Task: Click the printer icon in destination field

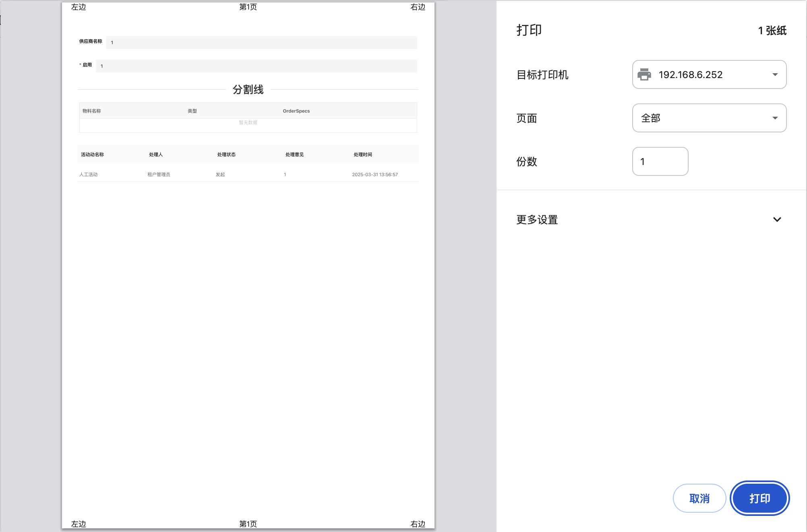Action: [644, 74]
